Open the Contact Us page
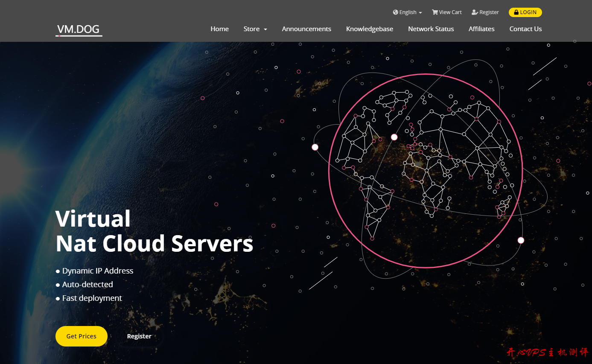This screenshot has width=592, height=364. 525,29
